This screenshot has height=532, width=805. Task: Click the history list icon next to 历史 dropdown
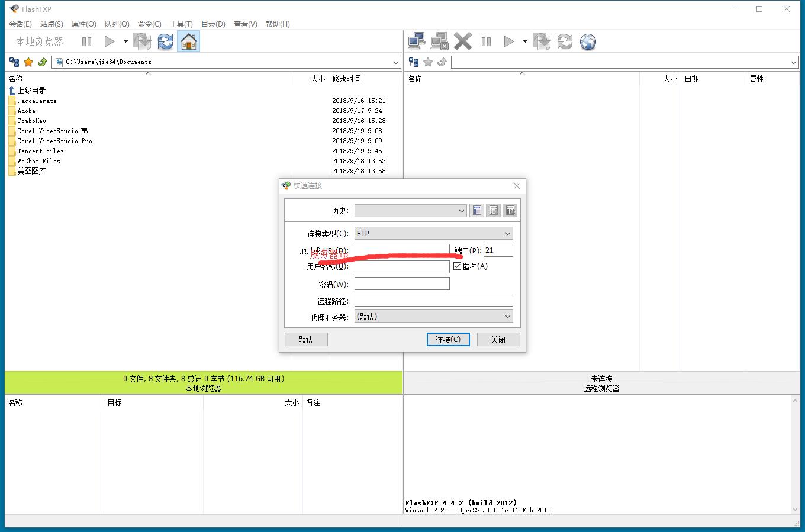point(476,210)
